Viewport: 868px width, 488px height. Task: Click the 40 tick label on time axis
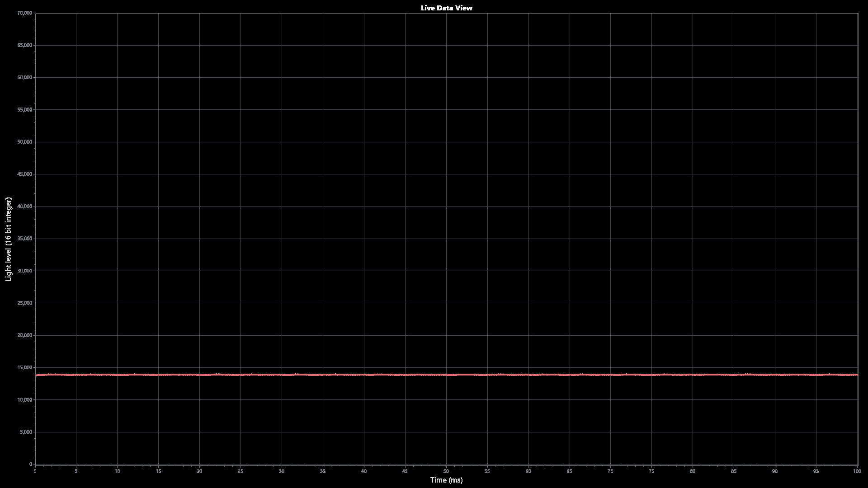tap(364, 471)
